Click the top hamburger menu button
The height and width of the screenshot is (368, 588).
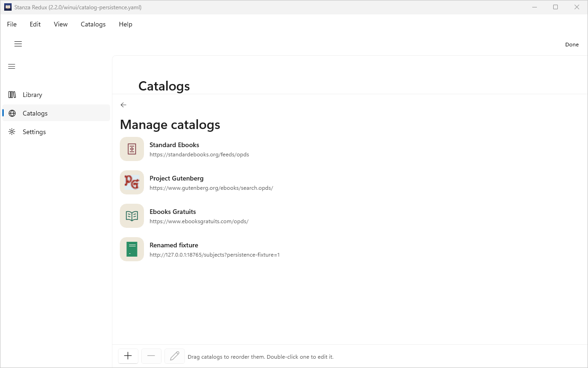pyautogui.click(x=18, y=44)
